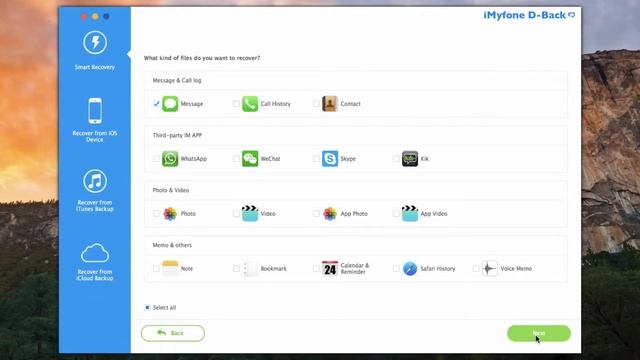Click the Video clapperboard icon
This screenshot has width=640, height=360.
pos(250,213)
